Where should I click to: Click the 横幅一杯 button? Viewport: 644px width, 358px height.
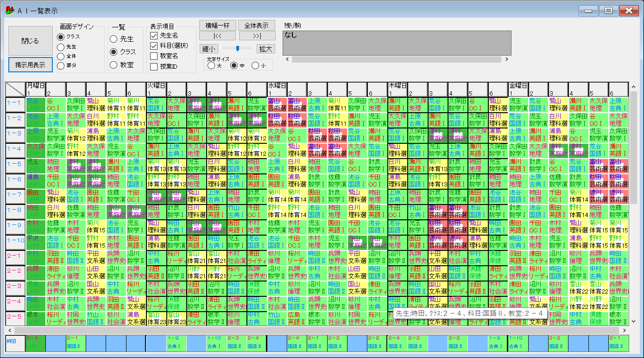click(218, 25)
